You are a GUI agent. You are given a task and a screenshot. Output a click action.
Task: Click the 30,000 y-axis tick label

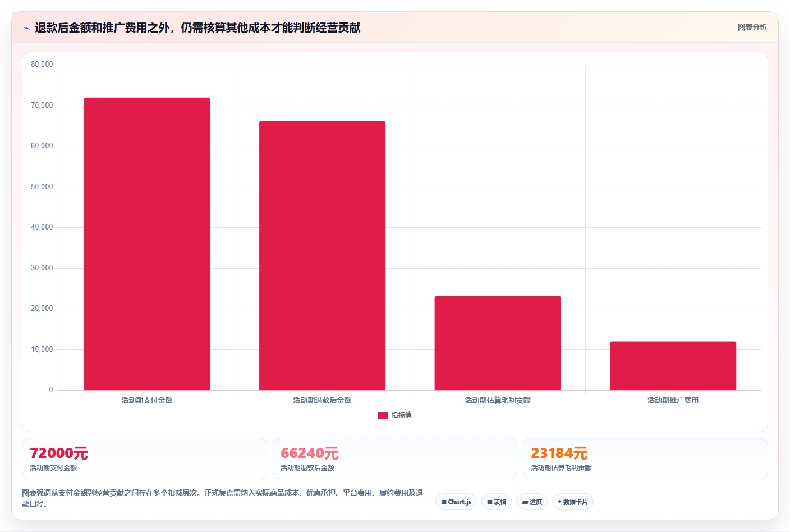point(42,268)
